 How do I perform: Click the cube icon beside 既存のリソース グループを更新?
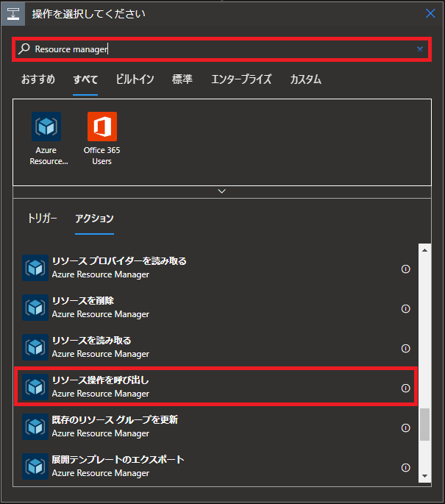(35, 427)
